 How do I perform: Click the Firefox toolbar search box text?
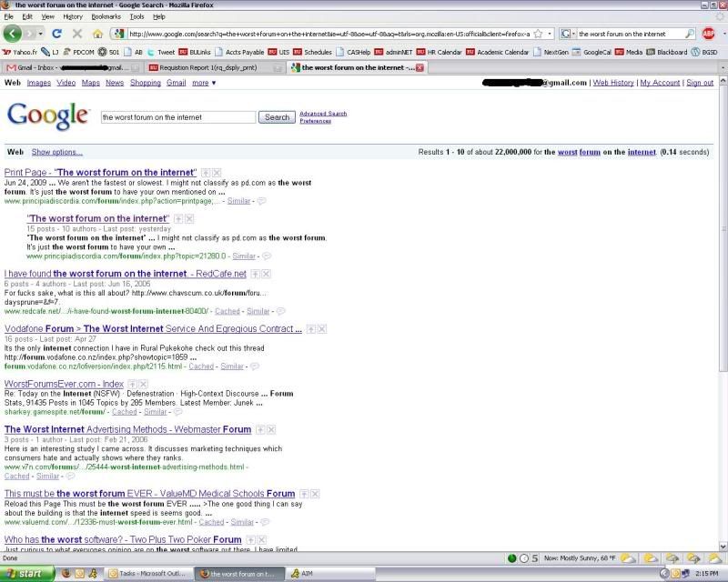click(x=622, y=34)
